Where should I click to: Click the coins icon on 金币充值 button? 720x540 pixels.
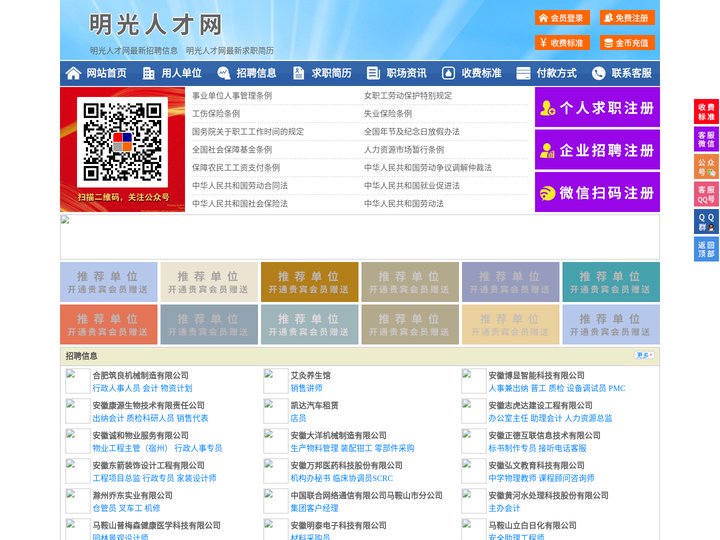(x=608, y=43)
